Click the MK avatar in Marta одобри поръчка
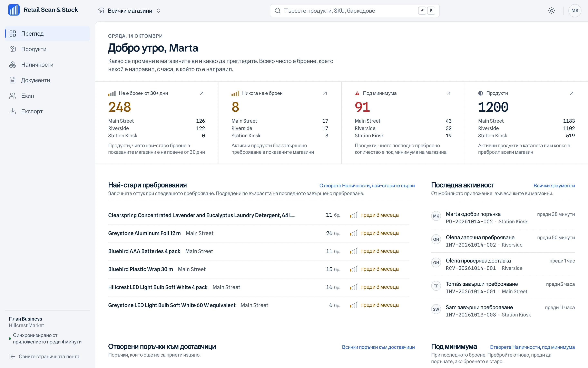588x368 pixels. (x=436, y=216)
